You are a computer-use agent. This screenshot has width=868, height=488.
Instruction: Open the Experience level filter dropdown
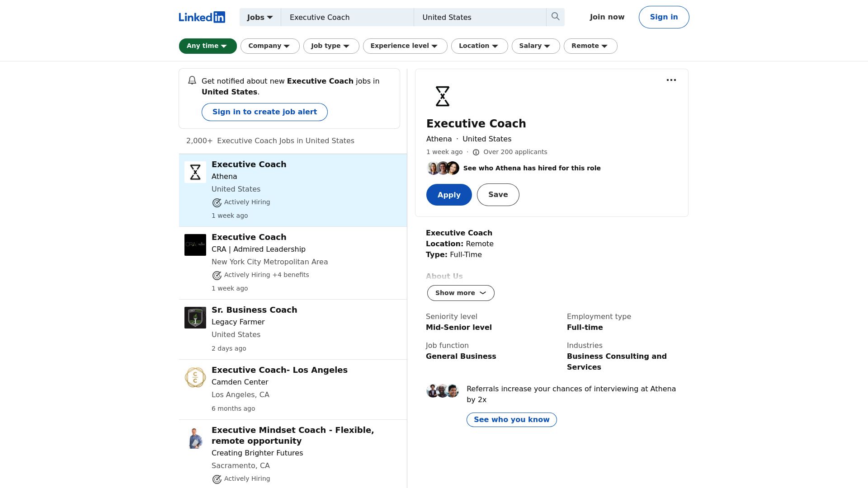[x=405, y=46]
